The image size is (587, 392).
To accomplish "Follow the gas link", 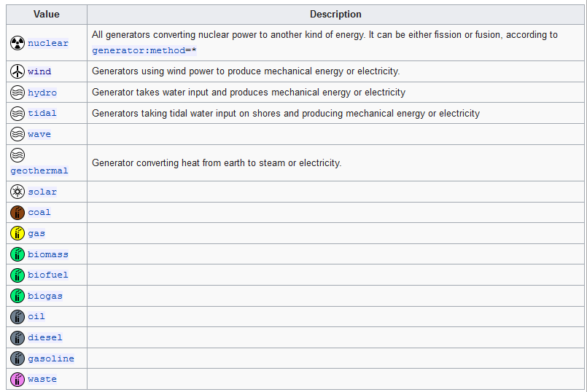I will 36,233.
